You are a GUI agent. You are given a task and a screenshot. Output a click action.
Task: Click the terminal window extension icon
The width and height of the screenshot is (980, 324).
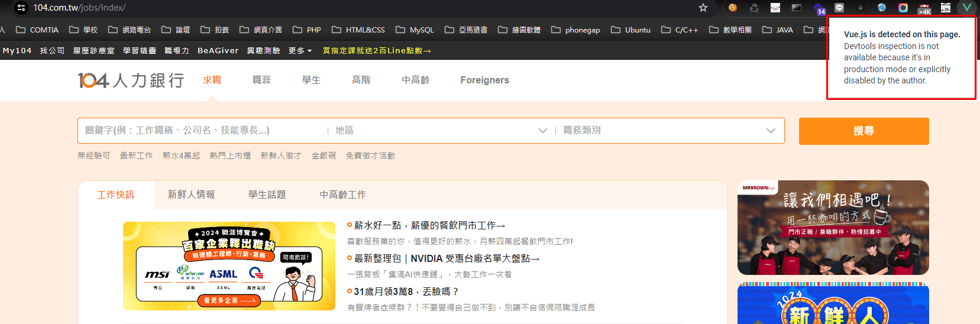pyautogui.click(x=797, y=8)
